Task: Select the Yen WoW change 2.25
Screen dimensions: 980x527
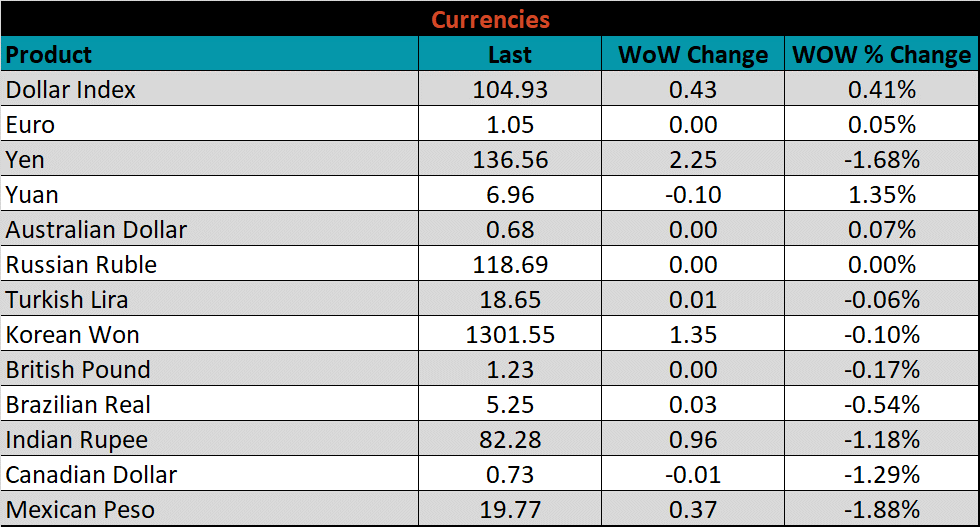Action: coord(693,160)
